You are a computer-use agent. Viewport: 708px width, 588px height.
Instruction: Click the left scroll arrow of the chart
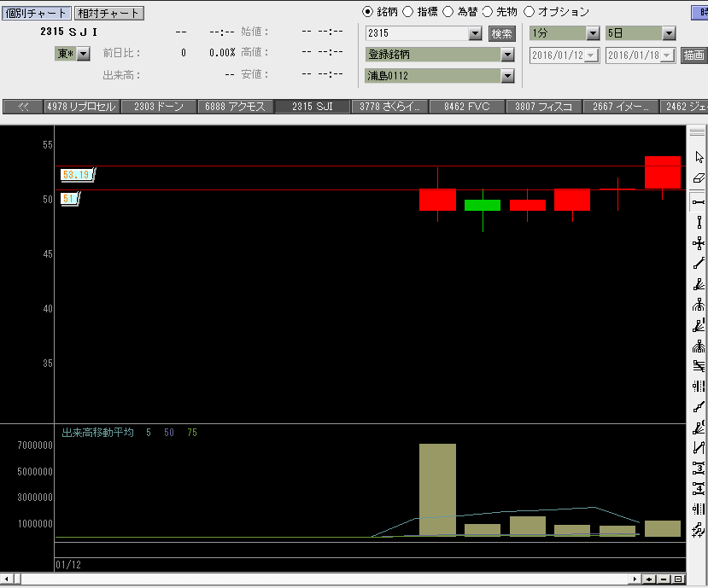pyautogui.click(x=6, y=579)
